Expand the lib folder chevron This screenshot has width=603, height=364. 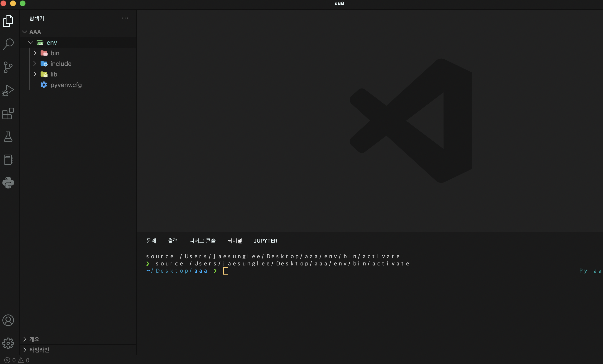[x=35, y=74]
